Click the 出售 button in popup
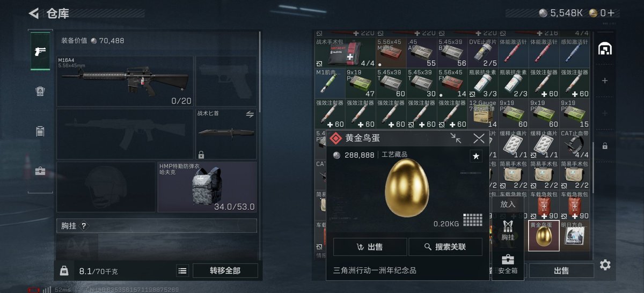The width and height of the screenshot is (644, 293). point(370,247)
